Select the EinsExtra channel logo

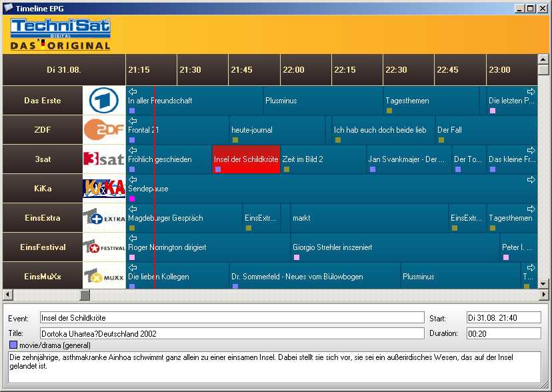click(104, 217)
